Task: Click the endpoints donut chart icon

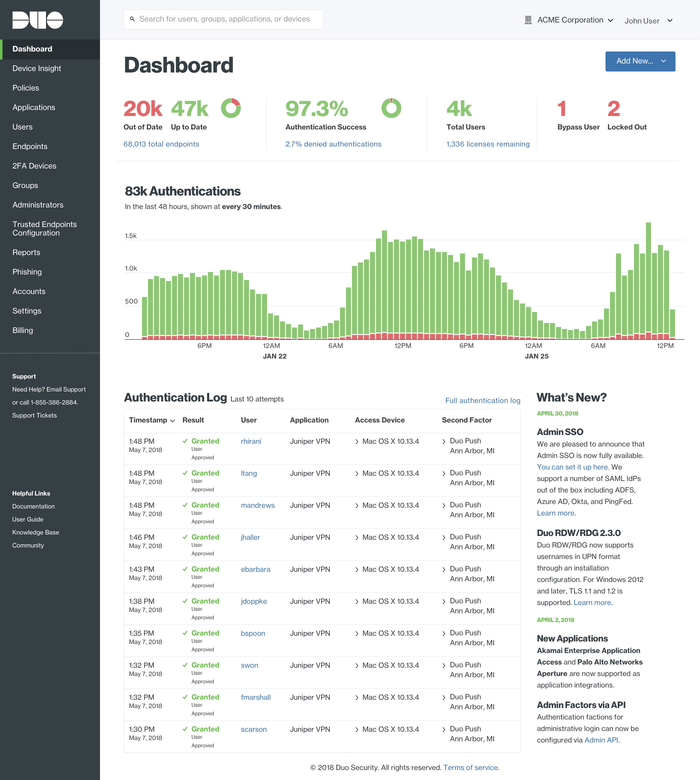Action: click(231, 108)
